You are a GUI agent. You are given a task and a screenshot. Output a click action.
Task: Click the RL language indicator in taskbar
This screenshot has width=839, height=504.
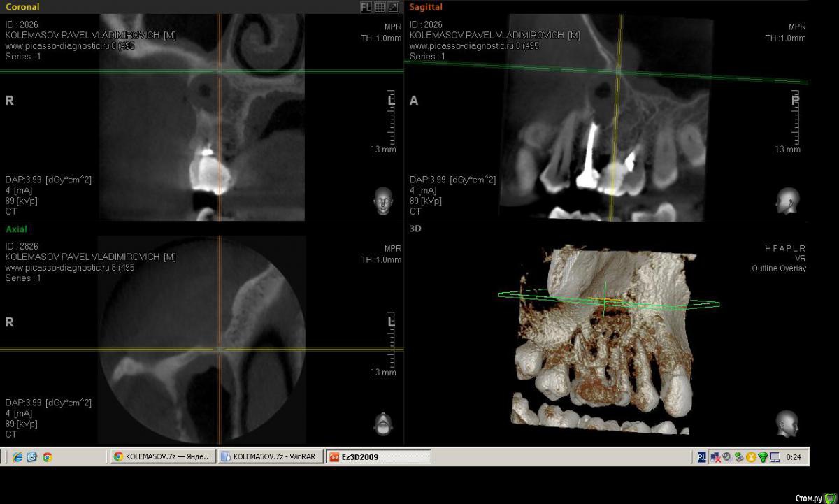click(701, 456)
